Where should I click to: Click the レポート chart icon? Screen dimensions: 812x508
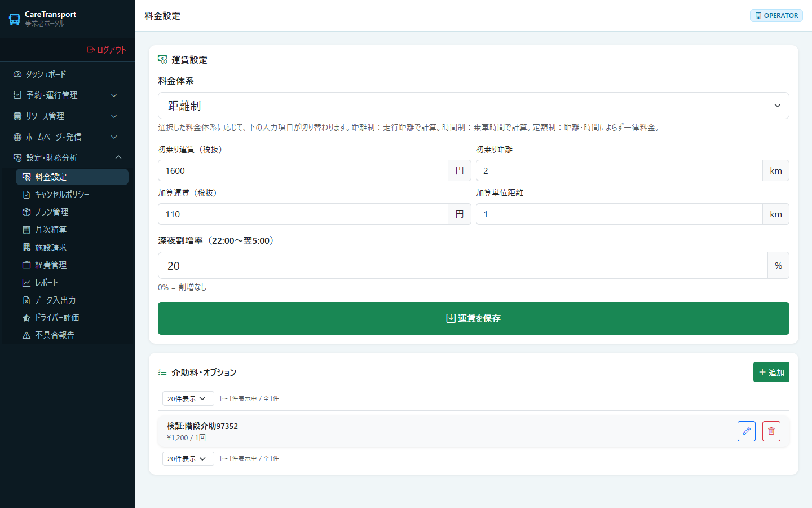[x=27, y=282]
